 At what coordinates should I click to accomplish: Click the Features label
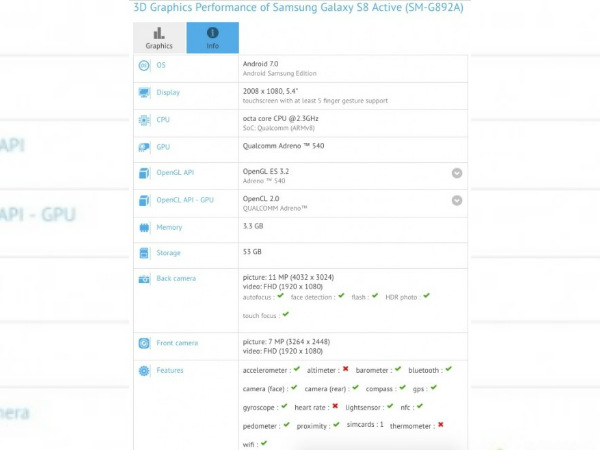coord(170,370)
